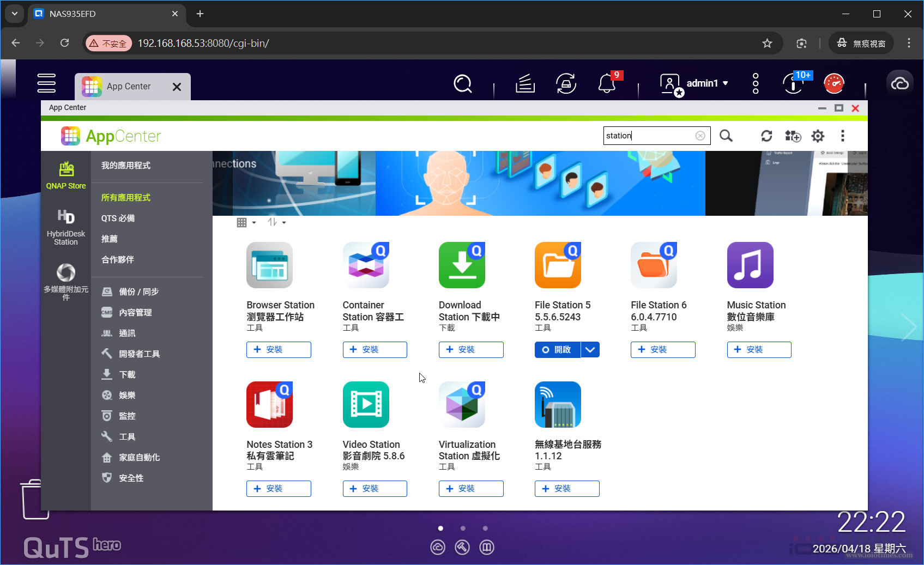The image size is (924, 565).
Task: Expand the File Station 5 open-button dropdown arrow
Action: [x=590, y=350]
